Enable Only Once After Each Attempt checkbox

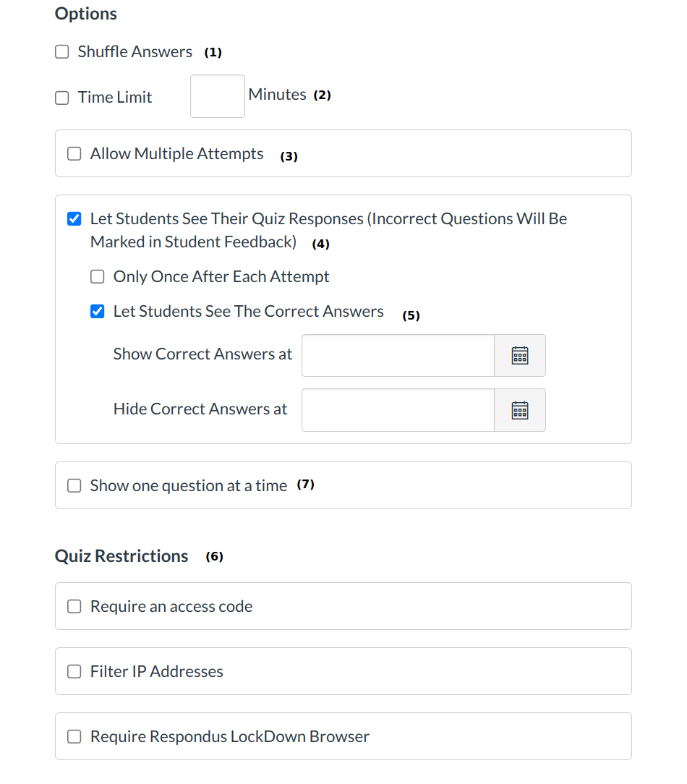98,277
